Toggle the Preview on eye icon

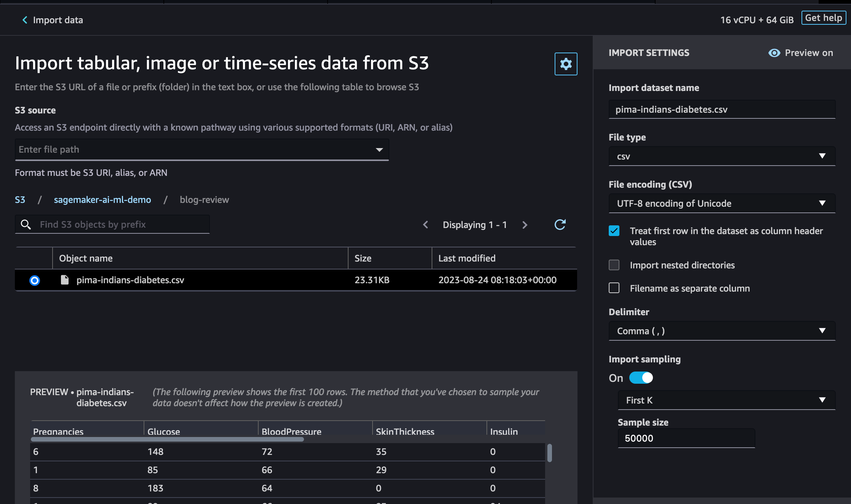click(x=774, y=53)
